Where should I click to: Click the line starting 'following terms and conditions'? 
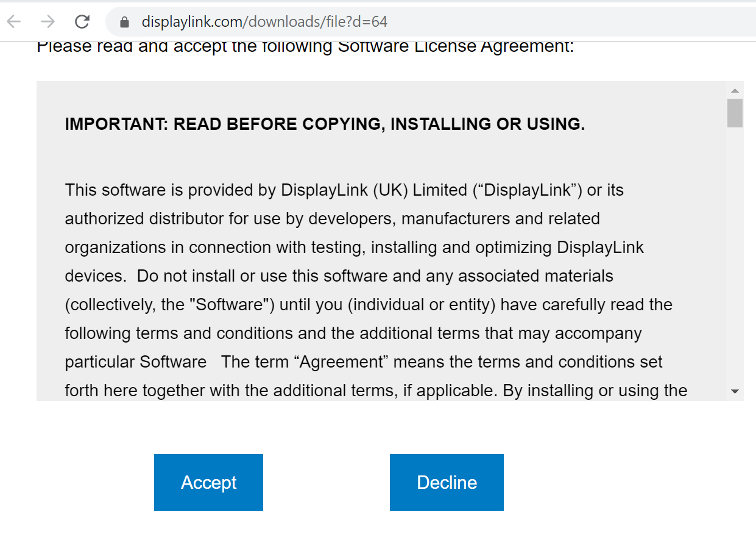point(353,333)
